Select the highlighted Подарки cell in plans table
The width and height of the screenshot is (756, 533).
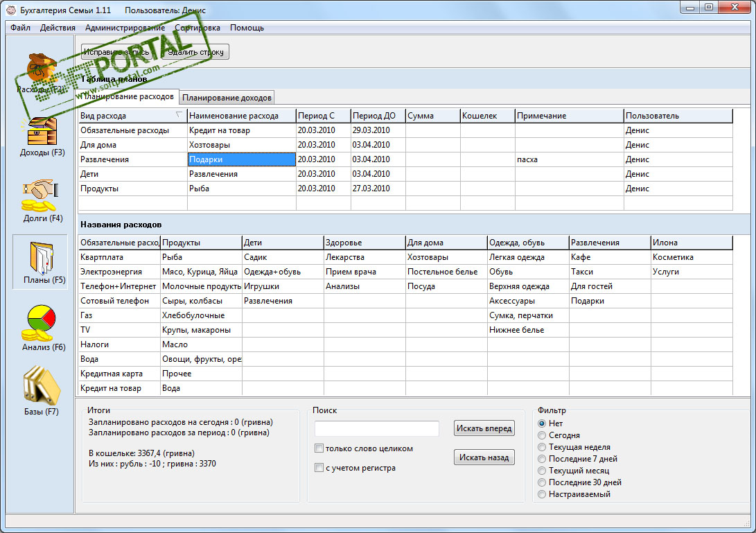click(x=242, y=159)
